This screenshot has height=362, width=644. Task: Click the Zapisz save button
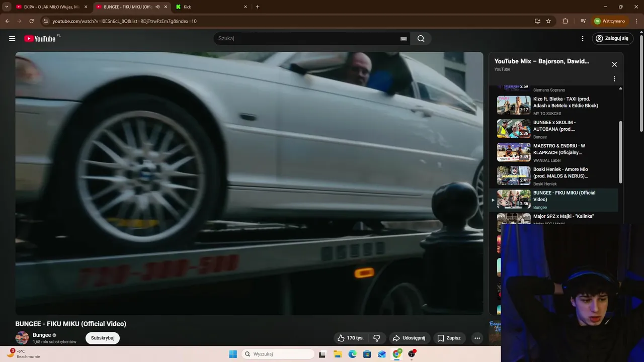coord(449,338)
